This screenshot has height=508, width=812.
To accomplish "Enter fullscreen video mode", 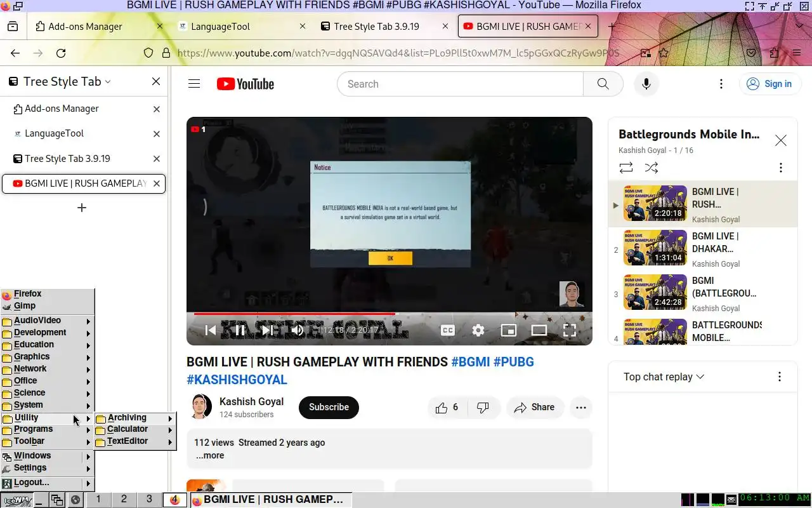I will (x=570, y=330).
